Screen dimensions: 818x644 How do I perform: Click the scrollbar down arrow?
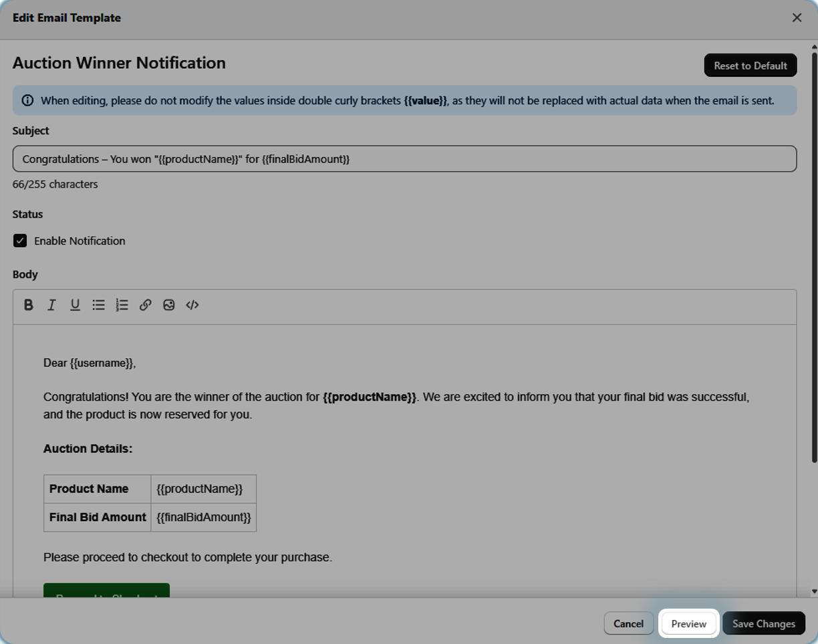tap(813, 591)
